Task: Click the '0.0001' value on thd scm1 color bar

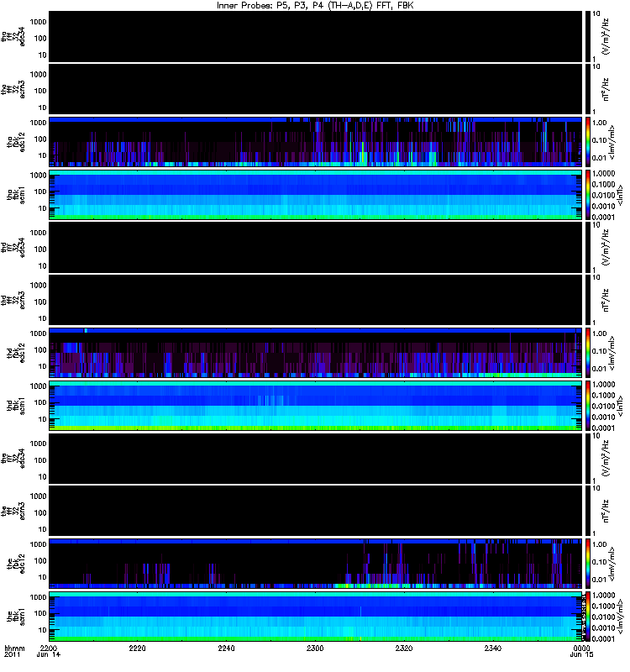Action: [603, 428]
